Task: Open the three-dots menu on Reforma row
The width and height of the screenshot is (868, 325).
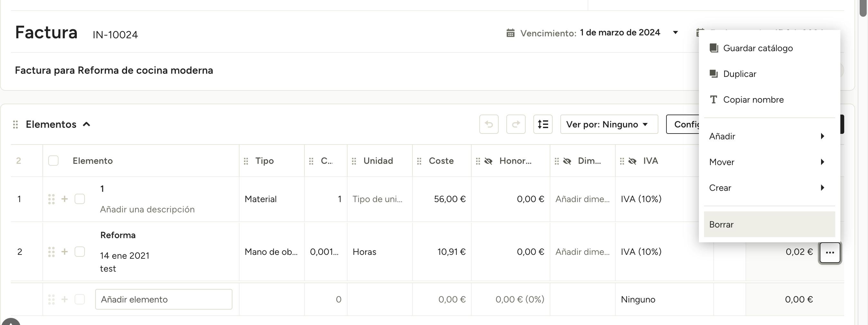Action: click(830, 253)
